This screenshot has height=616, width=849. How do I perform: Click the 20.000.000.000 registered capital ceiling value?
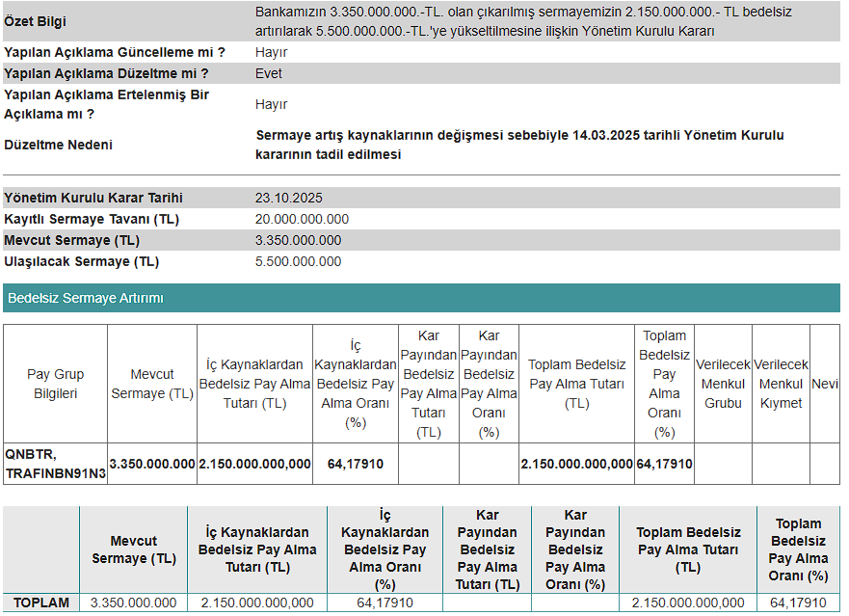[302, 219]
